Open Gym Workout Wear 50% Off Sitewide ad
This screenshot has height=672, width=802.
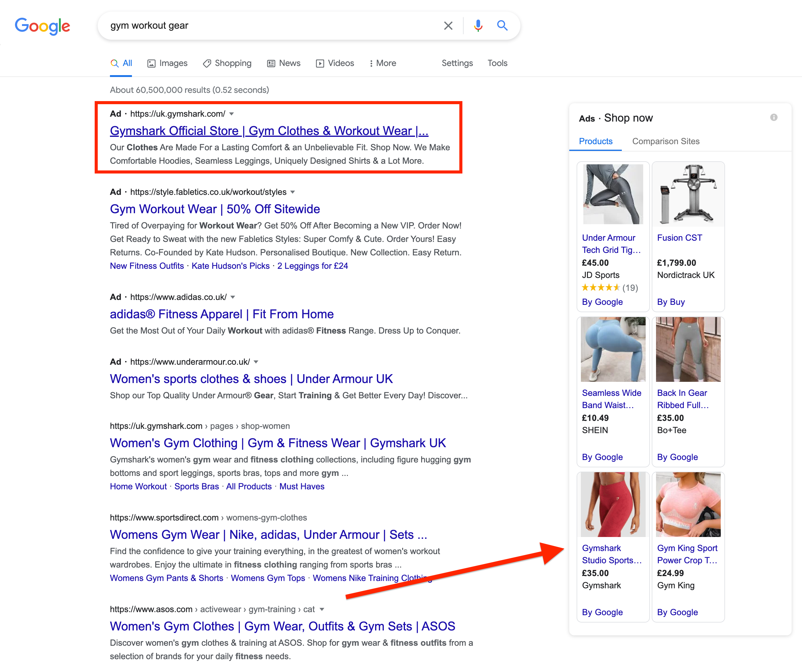coord(215,209)
